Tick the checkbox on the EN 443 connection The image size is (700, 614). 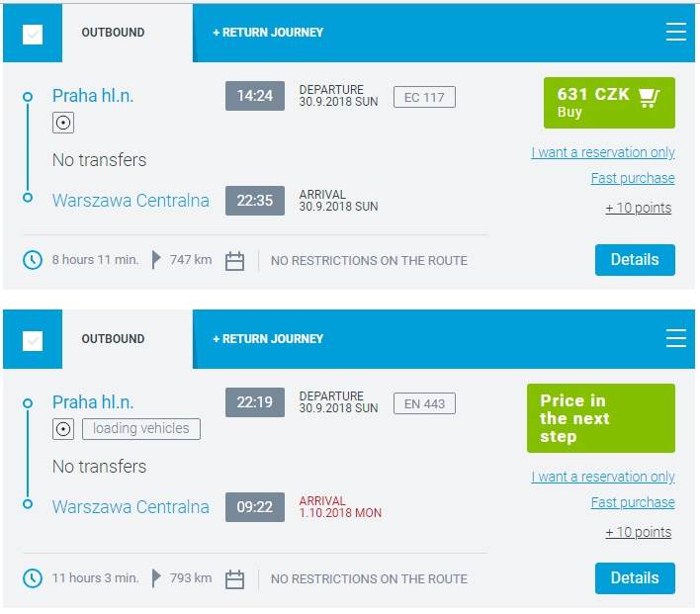[33, 341]
